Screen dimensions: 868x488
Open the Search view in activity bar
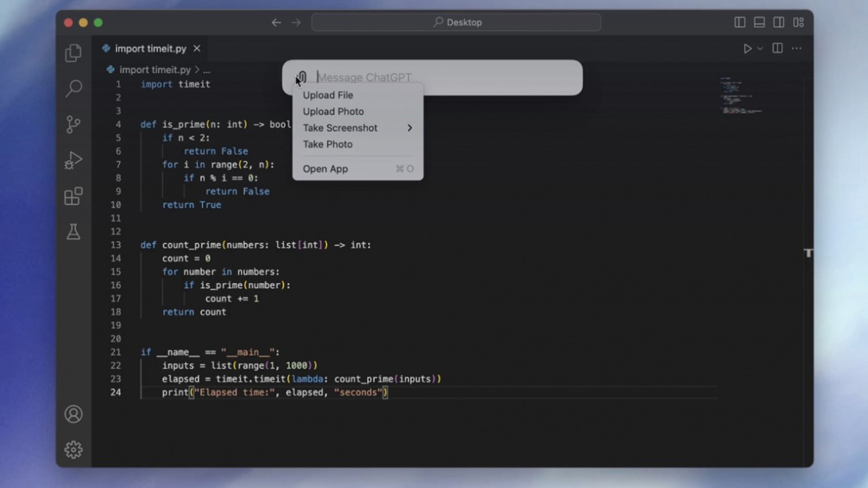[73, 88]
